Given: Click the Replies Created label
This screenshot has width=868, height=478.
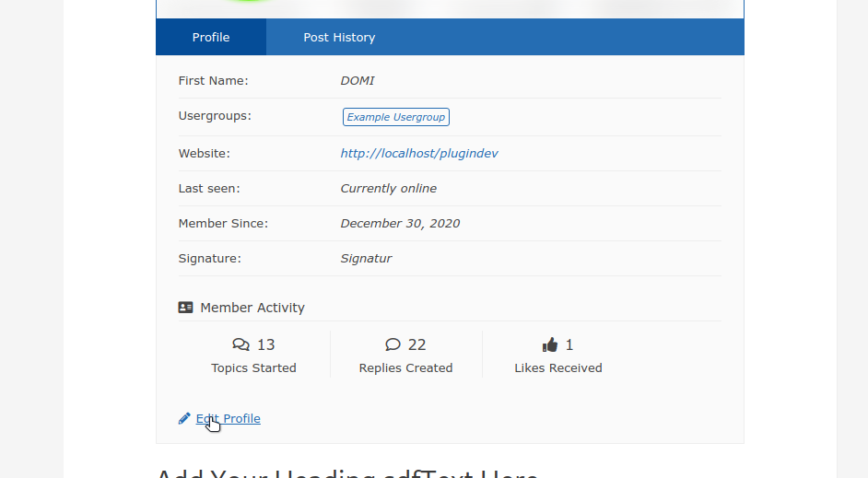Looking at the screenshot, I should tap(405, 367).
